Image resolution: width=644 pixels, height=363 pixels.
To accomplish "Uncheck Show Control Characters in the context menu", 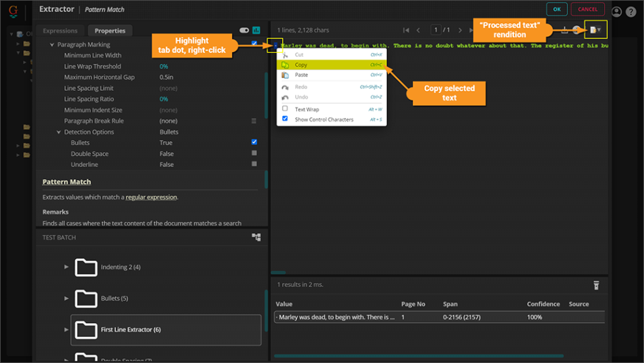I will tap(285, 119).
